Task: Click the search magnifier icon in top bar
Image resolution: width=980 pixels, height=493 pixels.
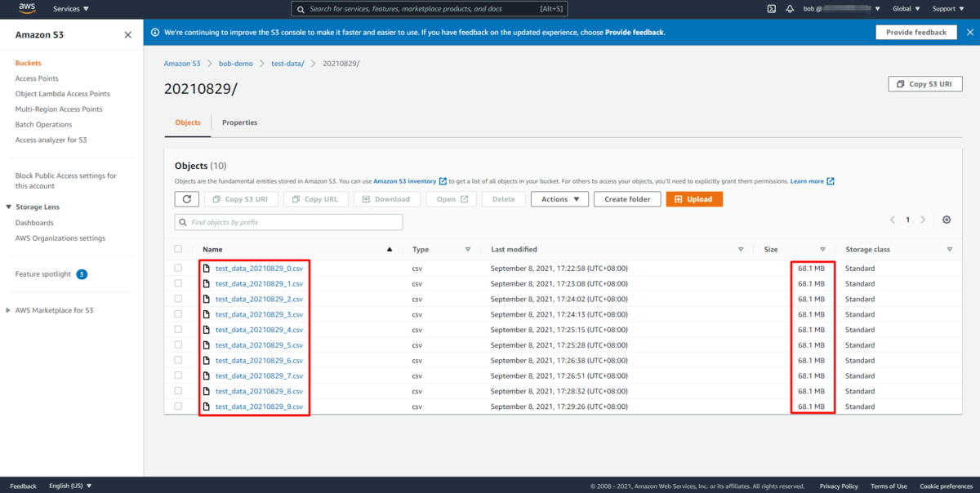Action: pyautogui.click(x=301, y=9)
